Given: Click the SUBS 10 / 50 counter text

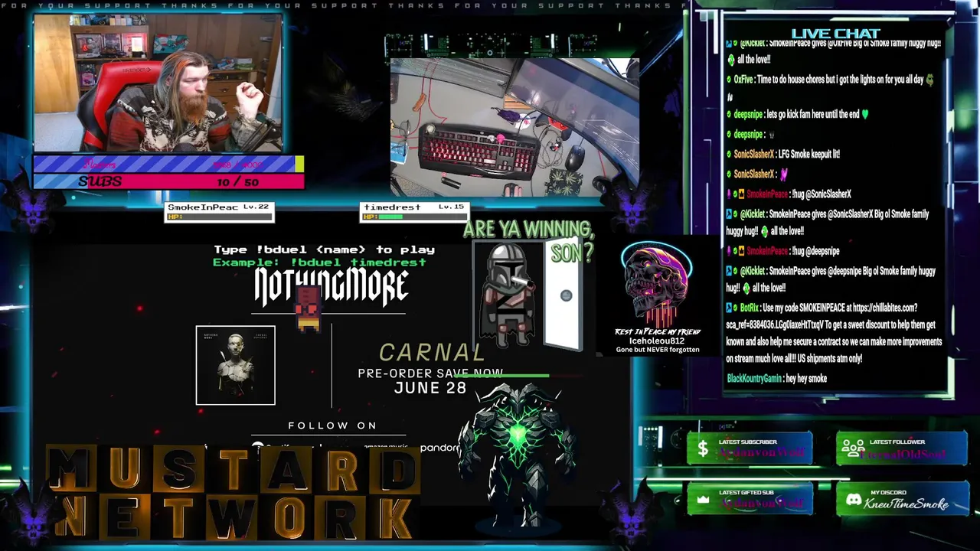Looking at the screenshot, I should pyautogui.click(x=168, y=181).
